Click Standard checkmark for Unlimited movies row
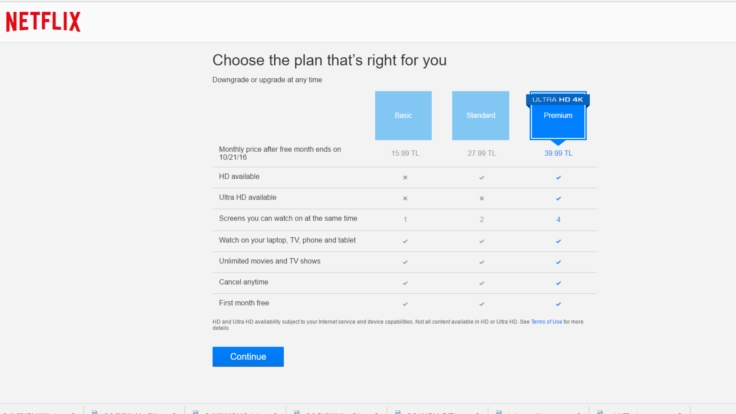Viewport: 736px width, 414px height. [482, 262]
